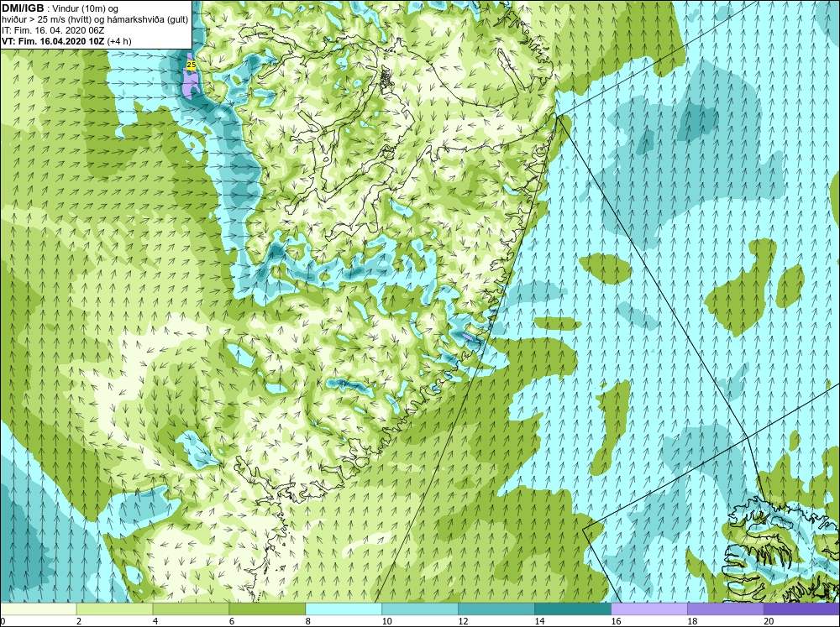Click the legend scale number 0
Viewport: 840px width, 627px height.
tap(3, 621)
